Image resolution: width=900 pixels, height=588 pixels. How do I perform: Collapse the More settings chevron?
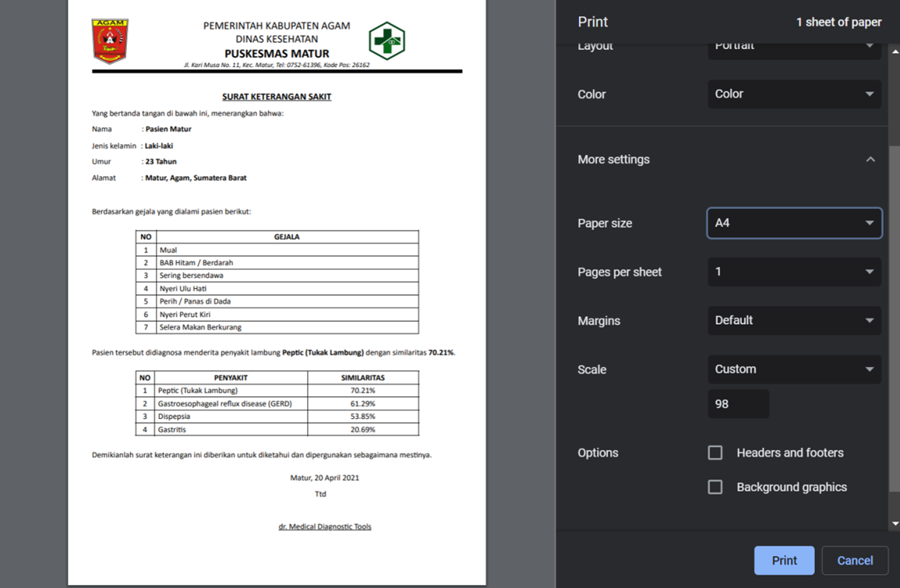pyautogui.click(x=870, y=160)
